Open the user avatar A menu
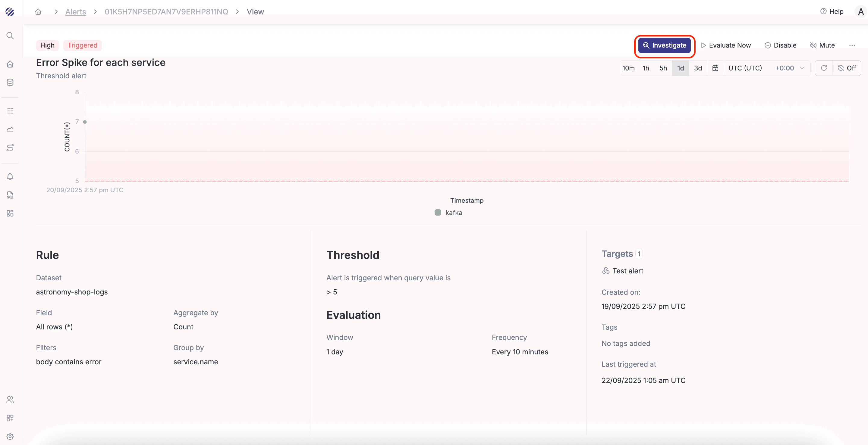 pos(860,11)
